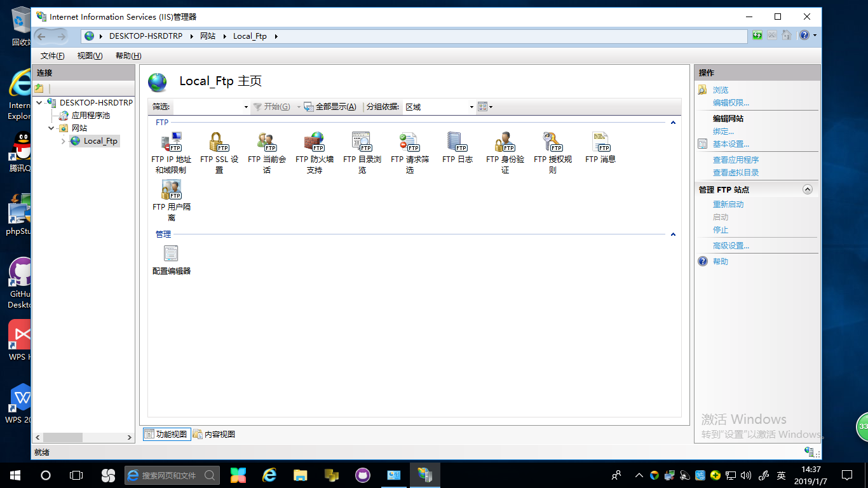Image resolution: width=868 pixels, height=488 pixels.
Task: Open the 分组依据 区域 dropdown
Action: tap(470, 107)
